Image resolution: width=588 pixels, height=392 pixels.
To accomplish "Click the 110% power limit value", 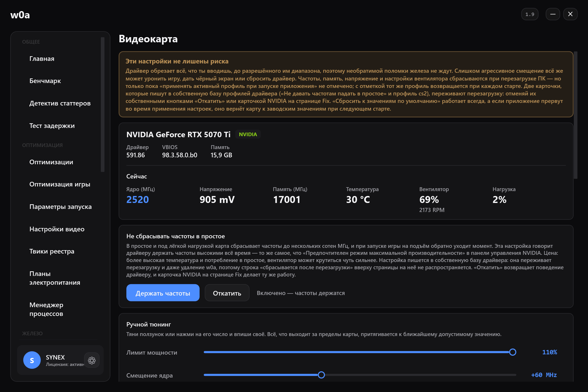I will (x=550, y=352).
